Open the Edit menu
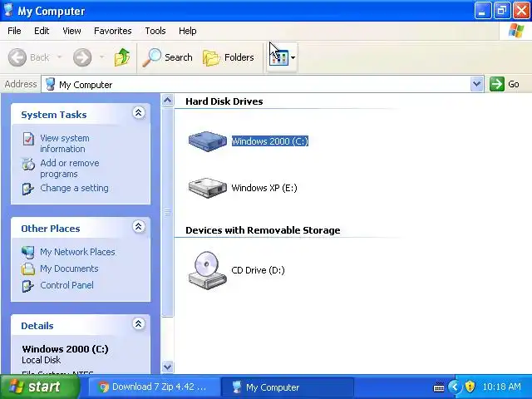The image size is (532, 399). pos(42,31)
